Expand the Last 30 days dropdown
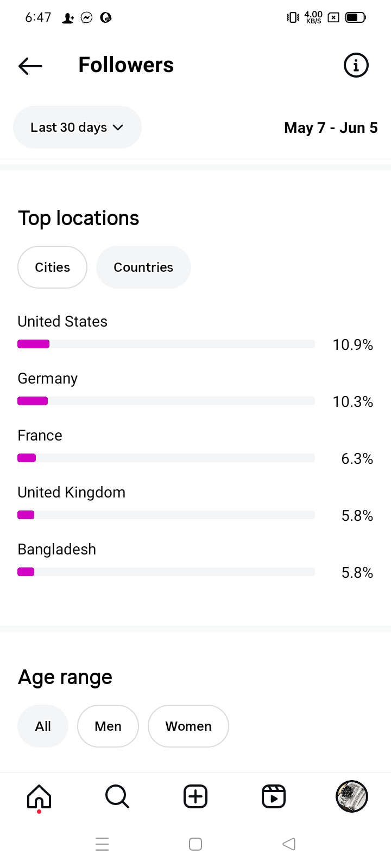Image resolution: width=391 pixels, height=868 pixels. [69, 127]
